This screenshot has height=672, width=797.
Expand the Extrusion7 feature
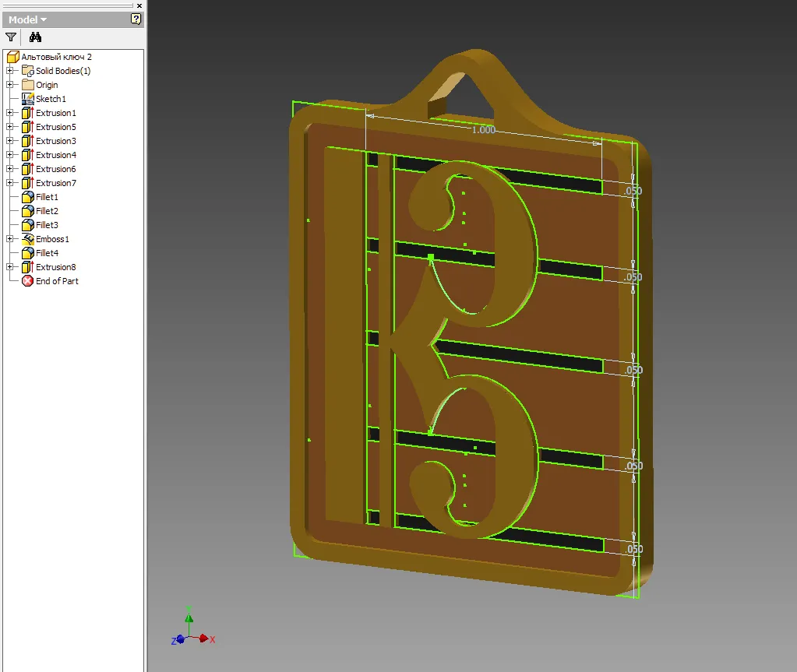pyautogui.click(x=9, y=183)
